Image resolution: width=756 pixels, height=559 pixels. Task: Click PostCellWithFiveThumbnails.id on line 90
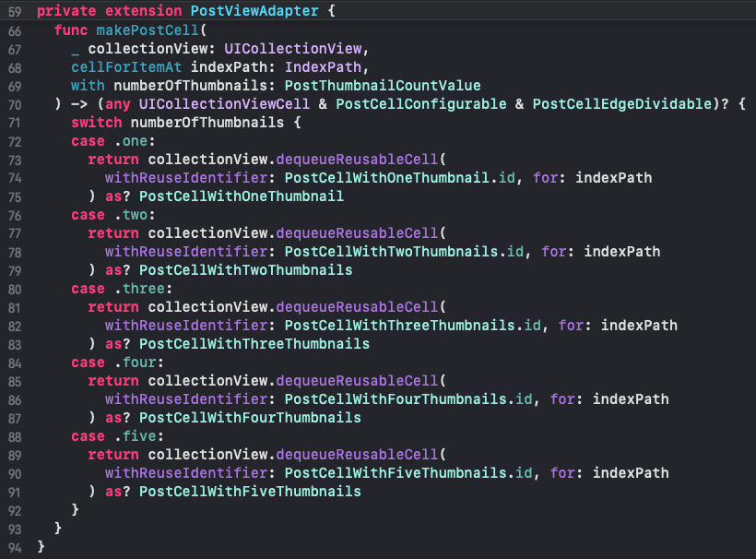click(408, 472)
